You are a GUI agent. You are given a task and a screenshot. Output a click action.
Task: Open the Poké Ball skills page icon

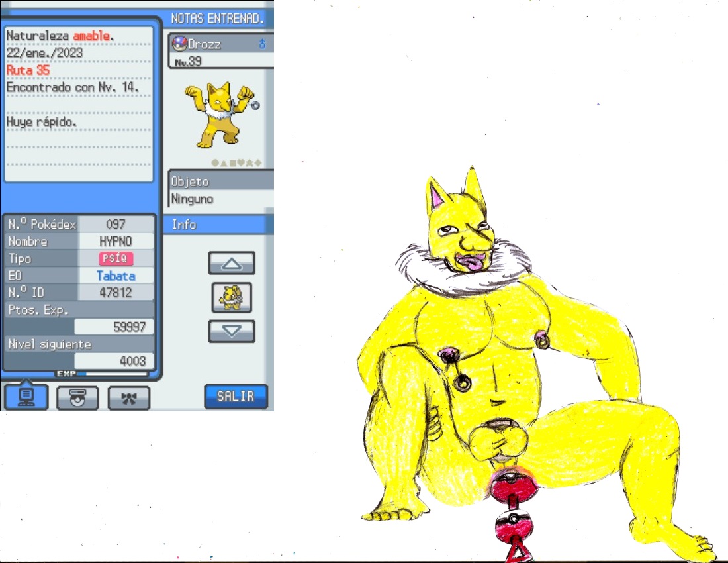[77, 398]
